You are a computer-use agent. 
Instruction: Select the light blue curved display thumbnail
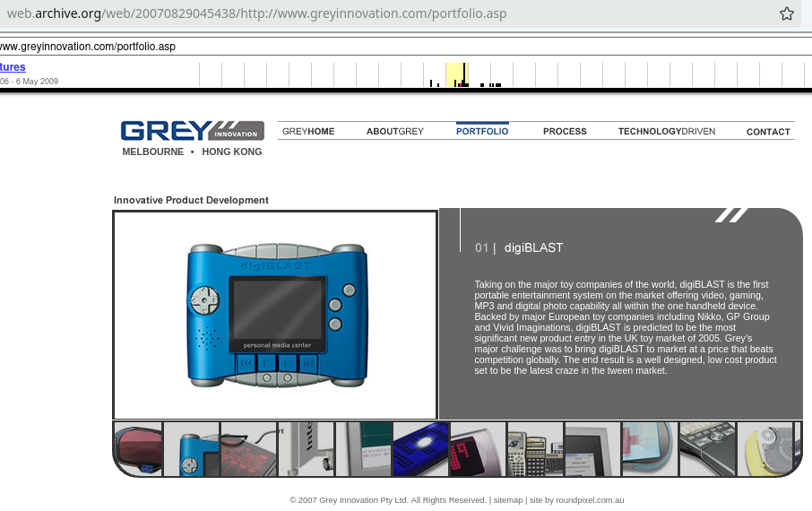point(650,449)
